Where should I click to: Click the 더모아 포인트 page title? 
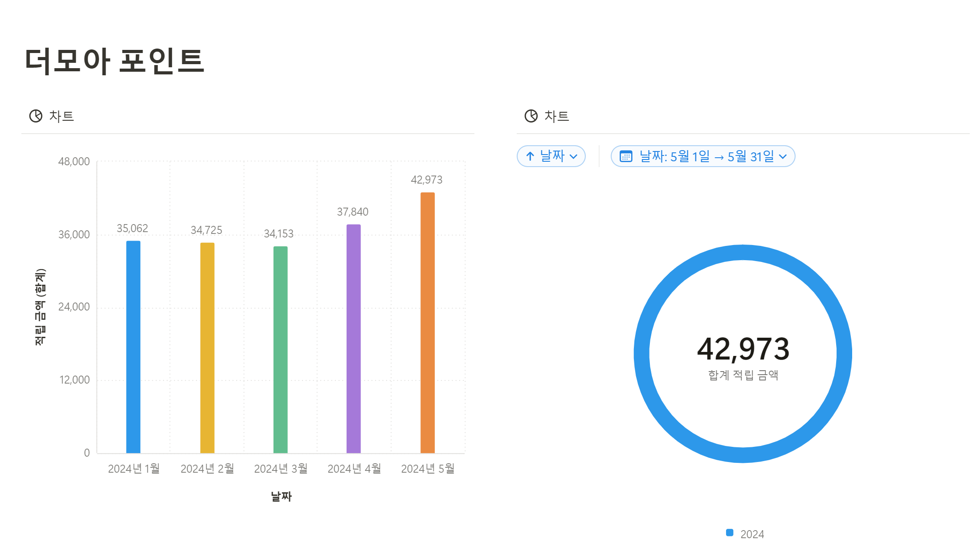(114, 61)
